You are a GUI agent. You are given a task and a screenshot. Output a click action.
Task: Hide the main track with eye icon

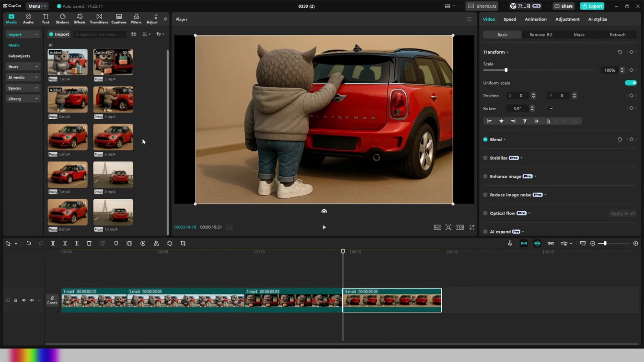[x=23, y=300]
